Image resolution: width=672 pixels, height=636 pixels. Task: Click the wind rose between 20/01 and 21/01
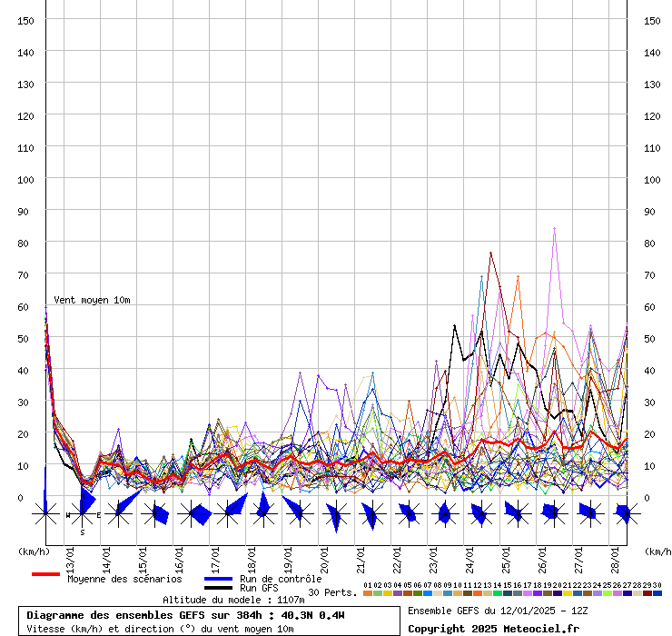[x=335, y=514]
